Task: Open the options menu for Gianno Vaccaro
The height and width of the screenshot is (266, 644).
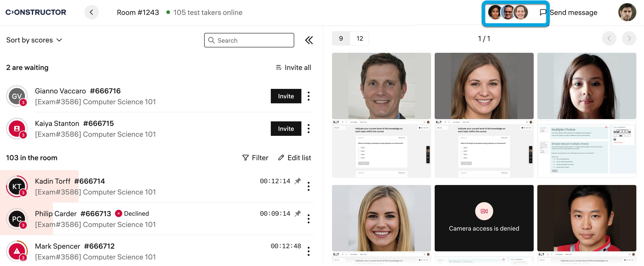Action: [x=309, y=96]
